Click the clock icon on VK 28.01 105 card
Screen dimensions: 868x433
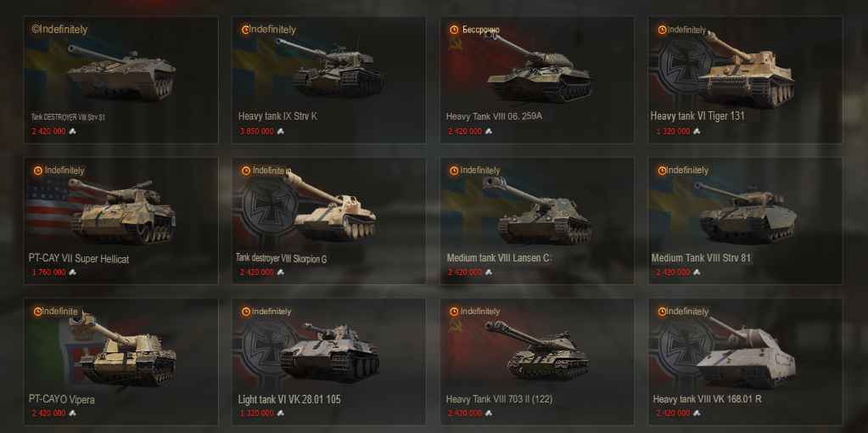[x=245, y=312]
